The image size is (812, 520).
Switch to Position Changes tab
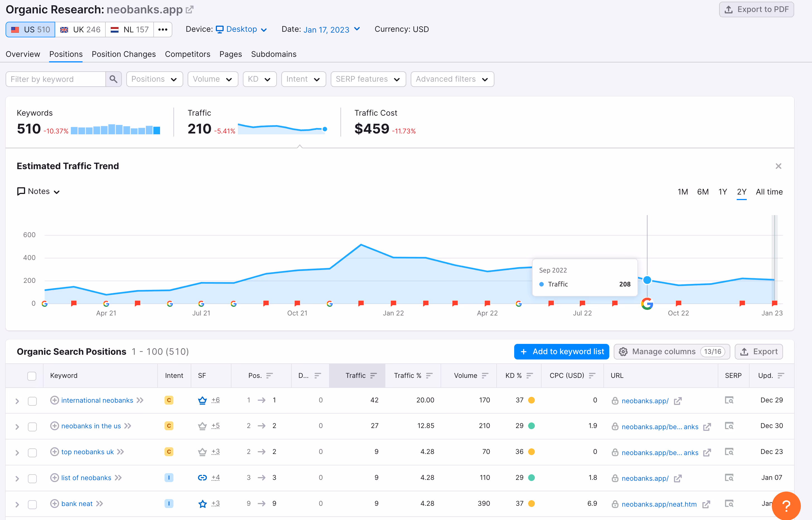click(124, 54)
